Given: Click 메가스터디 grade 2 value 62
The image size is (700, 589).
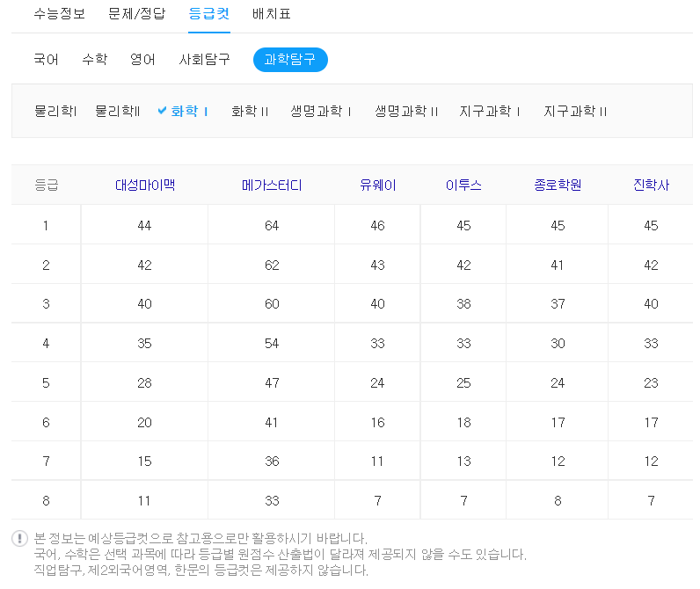Looking at the screenshot, I should (x=272, y=265).
